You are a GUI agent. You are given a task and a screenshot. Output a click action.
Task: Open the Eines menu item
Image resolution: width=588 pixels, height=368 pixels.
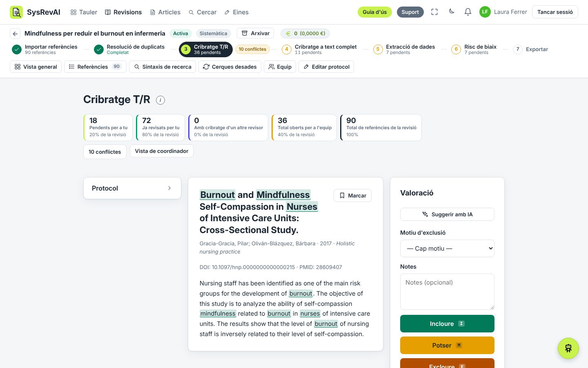coord(236,12)
